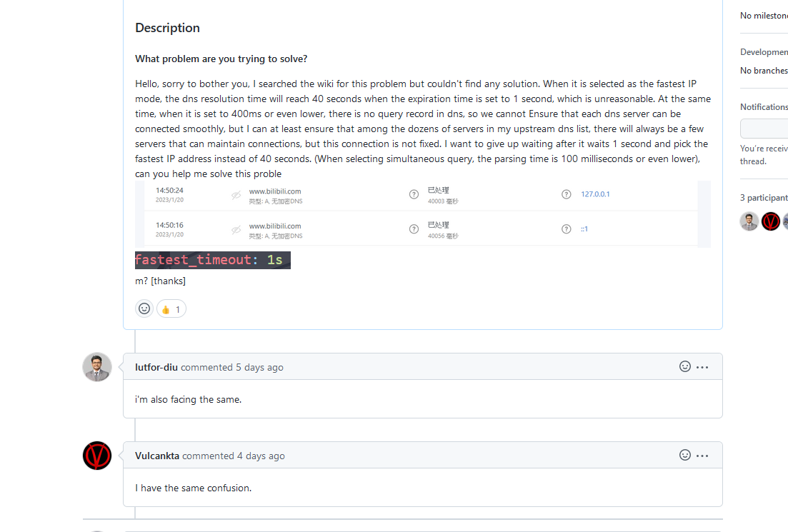Image resolution: width=788 pixels, height=532 pixels.
Task: Open Vulcankta profile link
Action: [x=157, y=456]
